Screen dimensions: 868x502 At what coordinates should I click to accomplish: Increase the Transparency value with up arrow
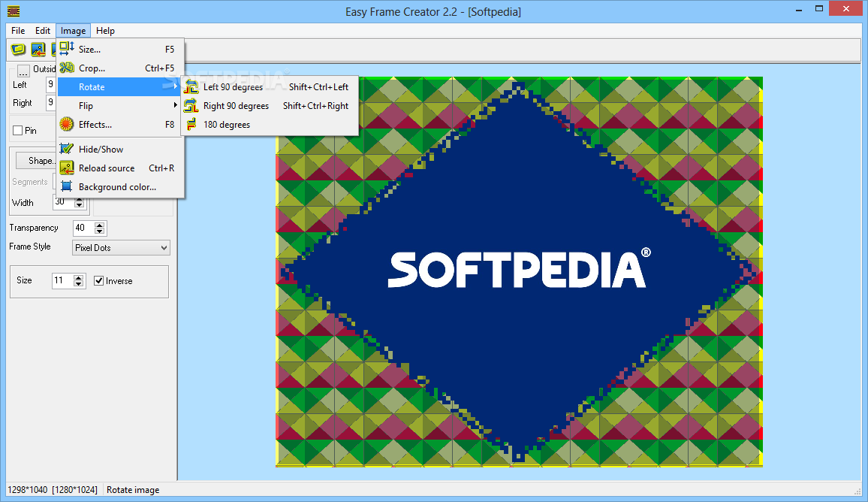[x=100, y=225]
